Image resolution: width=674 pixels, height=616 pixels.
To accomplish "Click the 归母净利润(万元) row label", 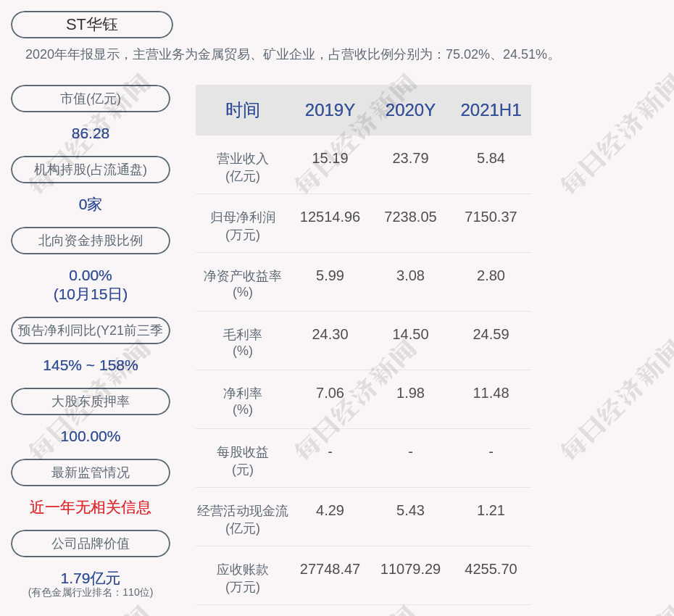I will click(x=243, y=226).
